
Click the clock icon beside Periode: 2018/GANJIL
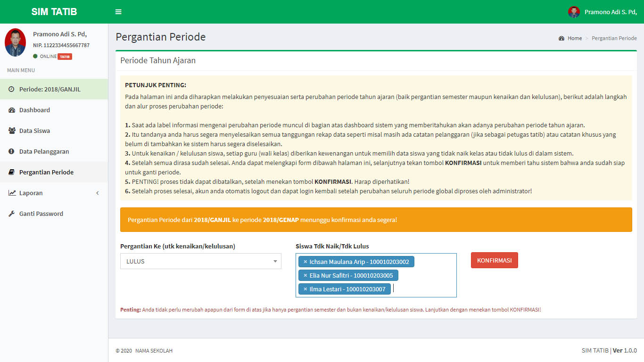pyautogui.click(x=11, y=89)
